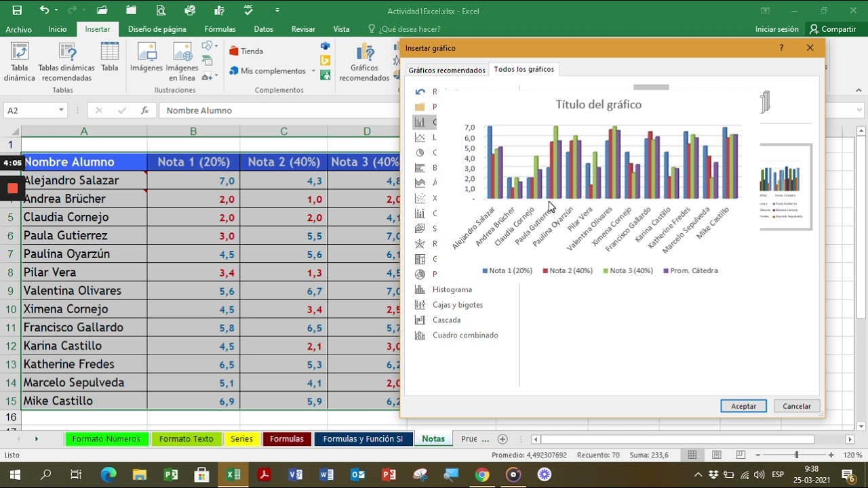The width and height of the screenshot is (868, 488).
Task: Click Iniciar sesión in the title bar
Action: (777, 29)
